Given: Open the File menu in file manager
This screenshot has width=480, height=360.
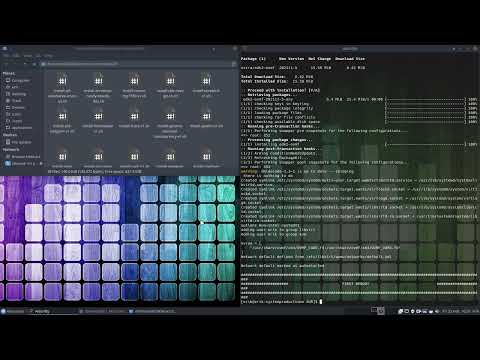Looking at the screenshot, I should pyautogui.click(x=6, y=56).
